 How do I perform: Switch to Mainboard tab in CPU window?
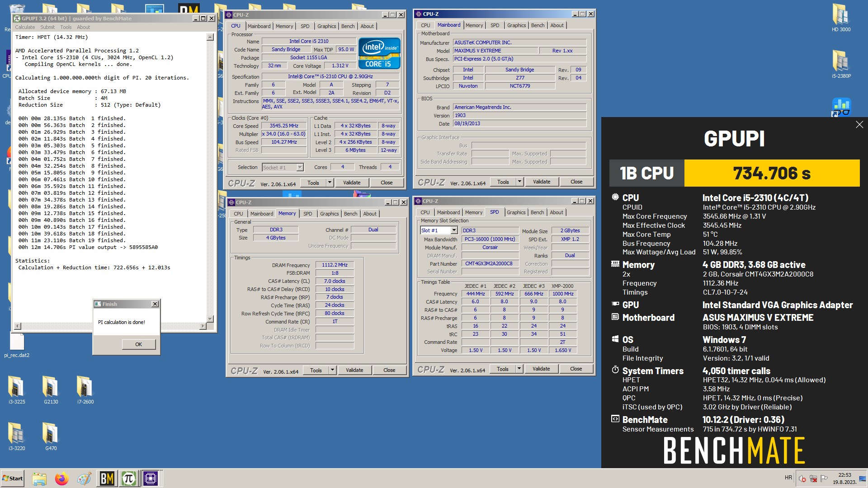tap(259, 26)
